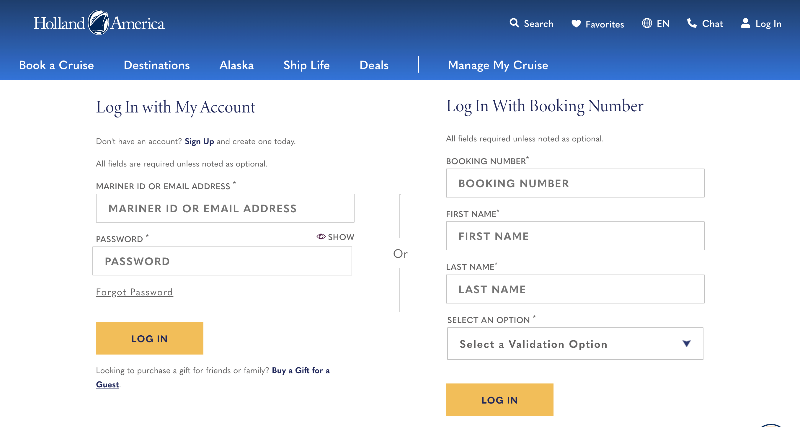This screenshot has height=427, width=800.
Task: Open the Destinations menu
Action: coord(157,65)
